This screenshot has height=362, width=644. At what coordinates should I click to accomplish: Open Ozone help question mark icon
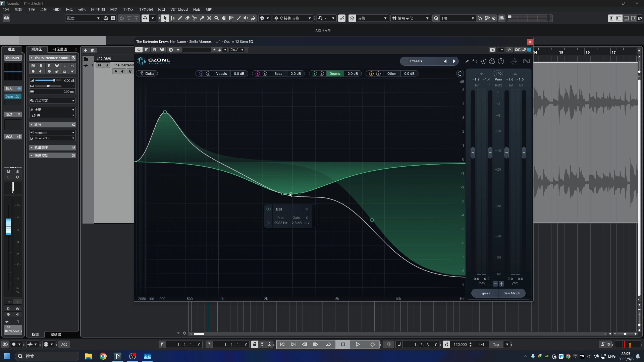501,61
